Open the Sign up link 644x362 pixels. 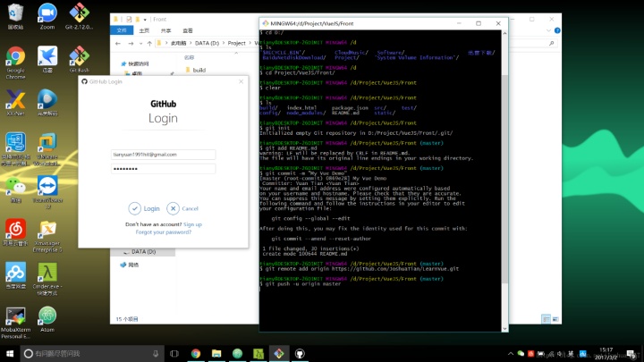tap(192, 224)
